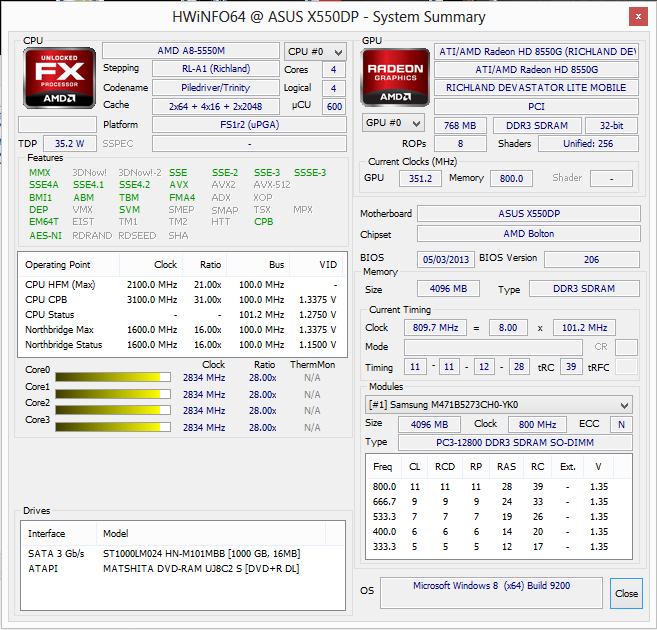
Task: Click the RICHLAND DEVASTATOR LITE MOBILE field
Action: tap(536, 88)
